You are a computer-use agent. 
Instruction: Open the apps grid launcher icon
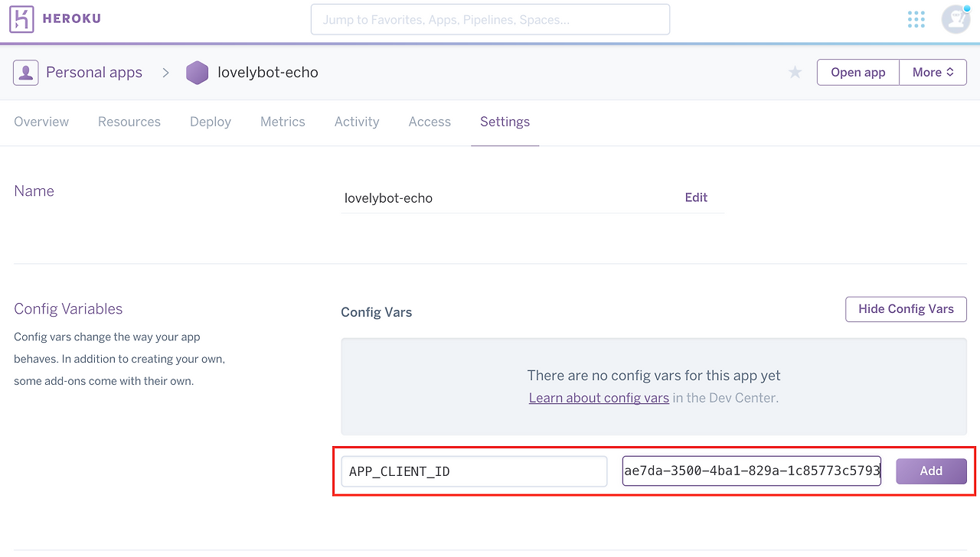click(916, 19)
